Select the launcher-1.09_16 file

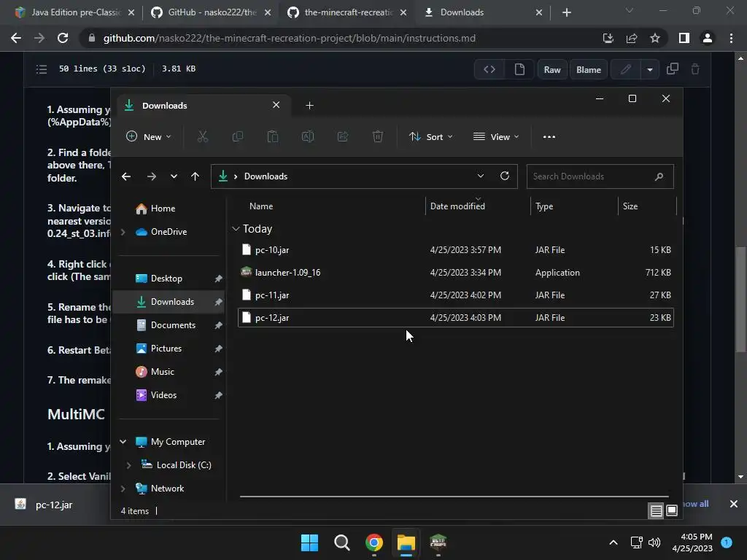455,273
